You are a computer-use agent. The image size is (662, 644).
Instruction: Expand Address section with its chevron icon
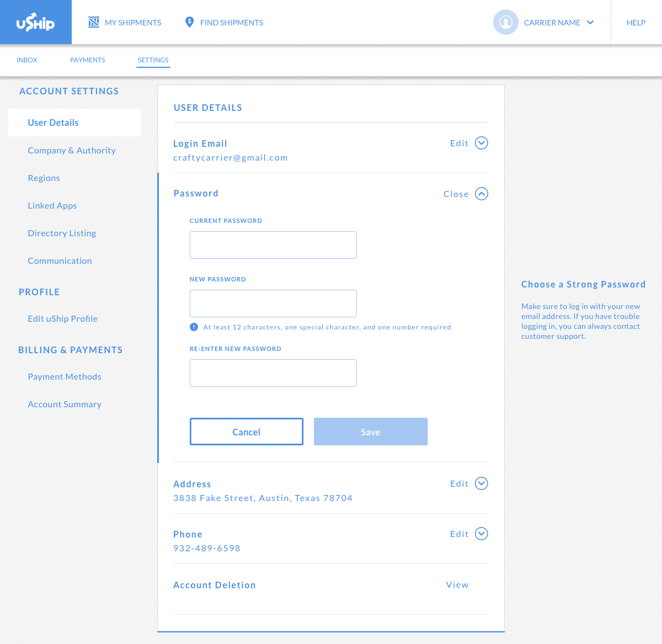482,483
